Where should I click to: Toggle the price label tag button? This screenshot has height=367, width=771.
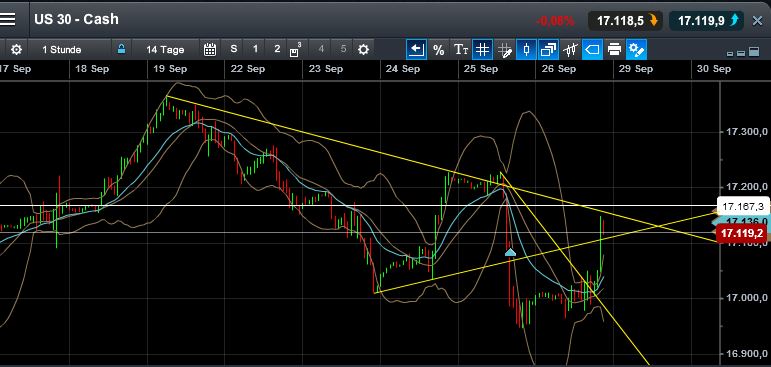[592, 50]
